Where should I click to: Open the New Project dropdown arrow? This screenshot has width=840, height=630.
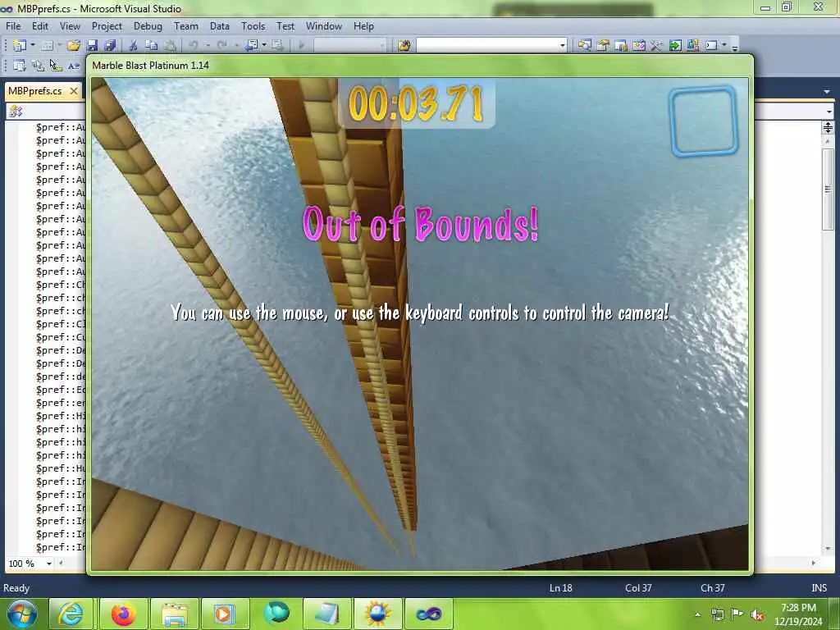point(33,46)
